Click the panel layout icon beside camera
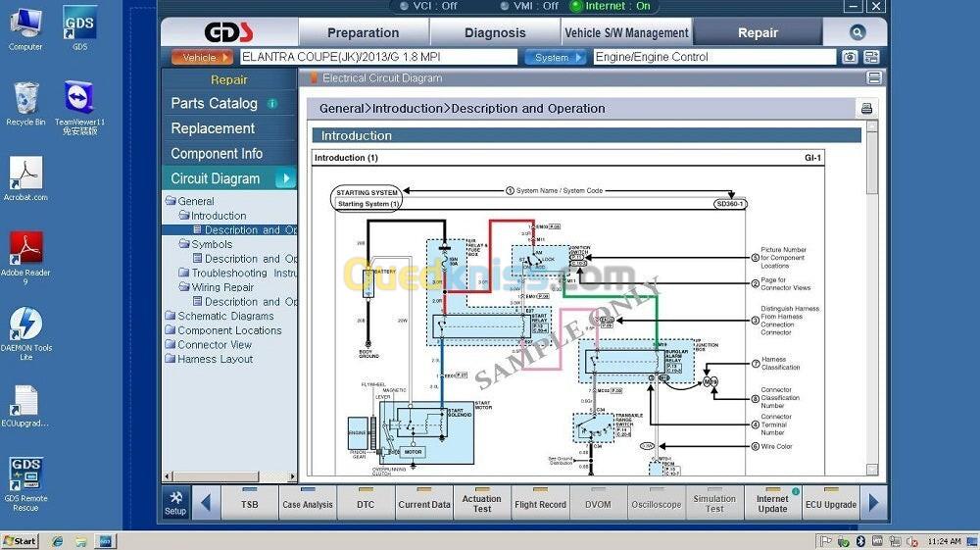The image size is (980, 550). (x=871, y=58)
